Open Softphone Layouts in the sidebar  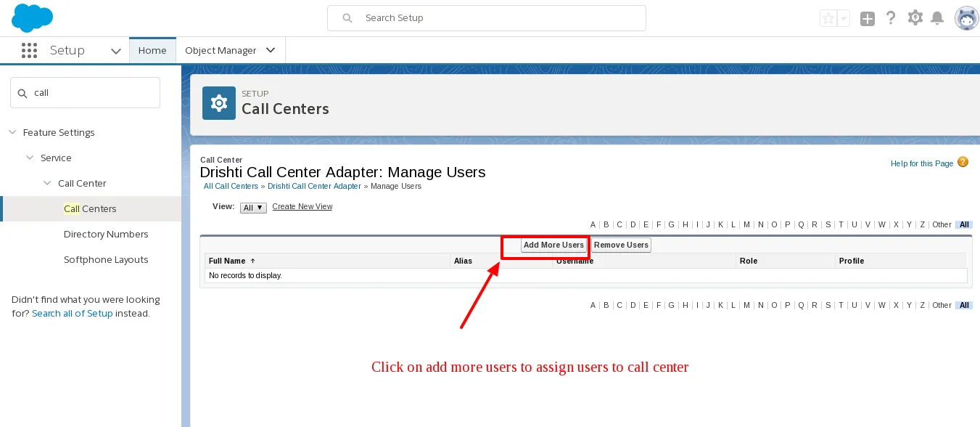coord(106,259)
